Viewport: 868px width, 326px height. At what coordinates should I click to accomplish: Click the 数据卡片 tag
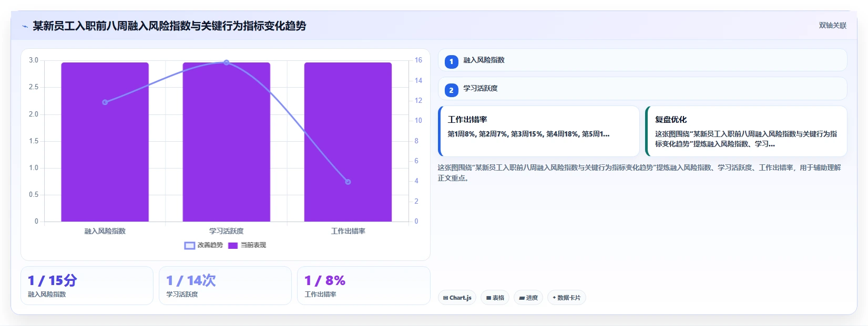(566, 298)
